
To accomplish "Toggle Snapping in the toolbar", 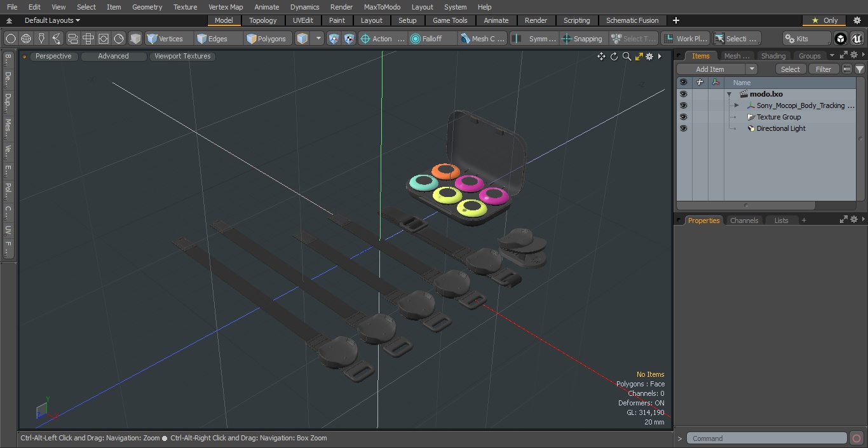I will [x=582, y=39].
